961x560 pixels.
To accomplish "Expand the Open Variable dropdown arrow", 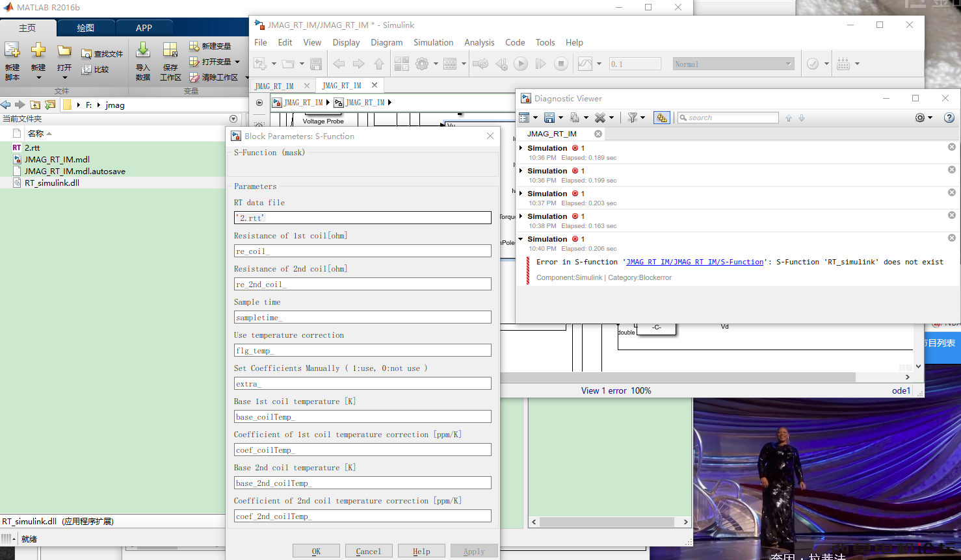I will [237, 62].
